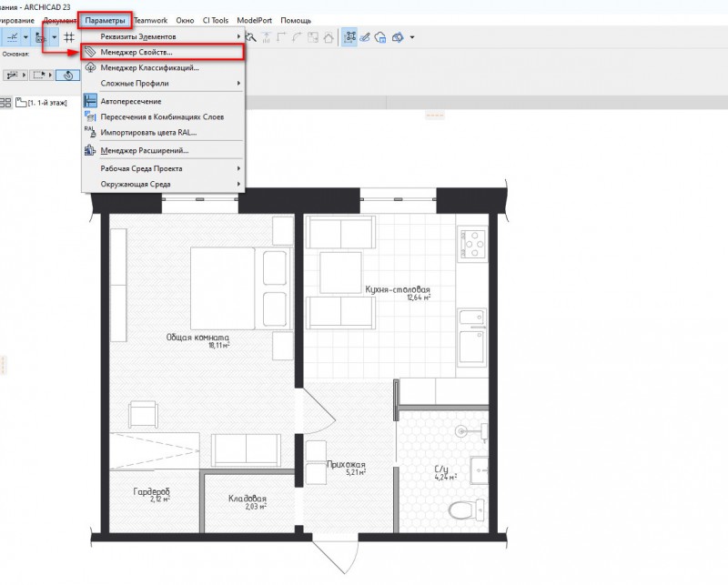Expand the Рабочая Среда Проекта submenu
This screenshot has height=585, width=728.
163,168
